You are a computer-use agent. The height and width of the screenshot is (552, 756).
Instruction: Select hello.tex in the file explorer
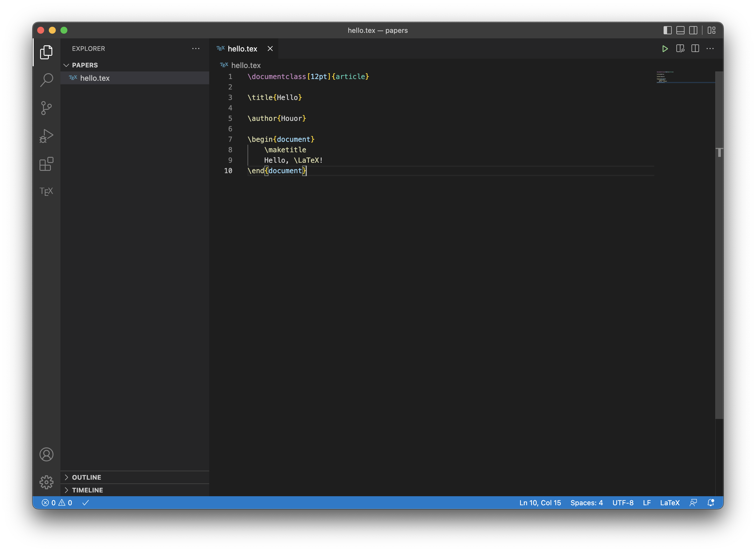[x=95, y=78]
